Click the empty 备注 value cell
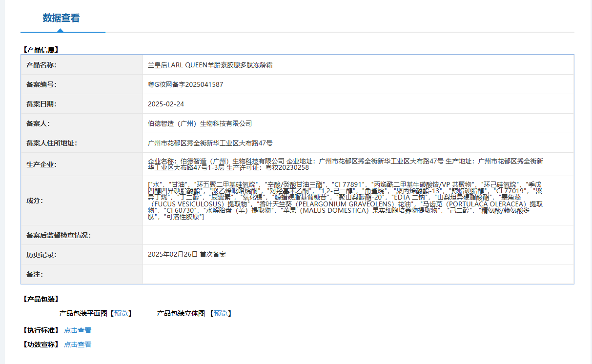Screen dimensions: 592x364 pyautogui.click(x=358, y=274)
